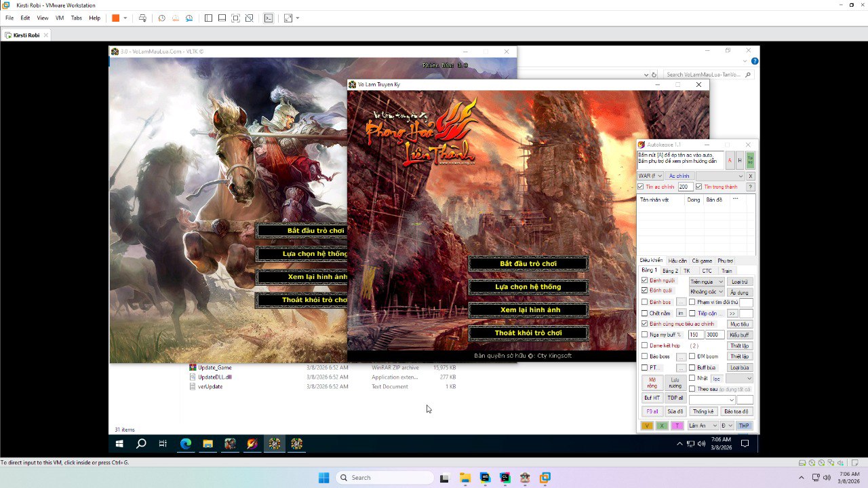Image resolution: width=868 pixels, height=488 pixels.
Task: Click Bắt đầu trò chơi in Vo Lam Truyen Ky window
Action: 528,263
